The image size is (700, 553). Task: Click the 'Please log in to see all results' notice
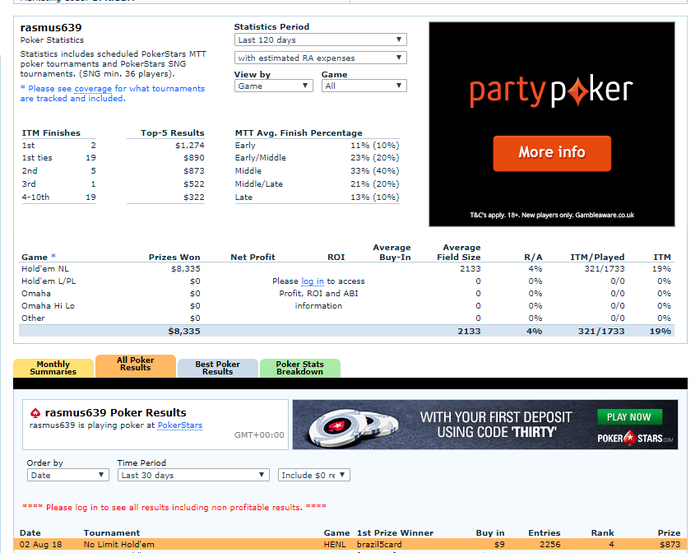tap(175, 507)
